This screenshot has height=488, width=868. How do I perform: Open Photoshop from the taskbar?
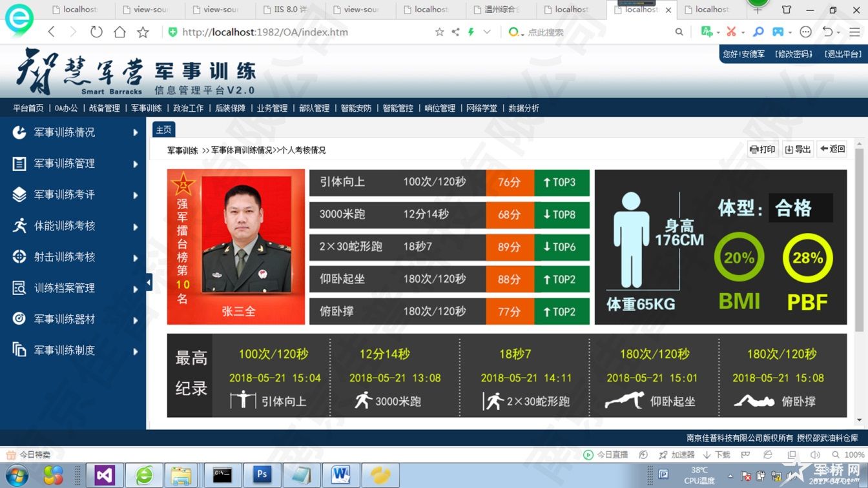pyautogui.click(x=262, y=475)
